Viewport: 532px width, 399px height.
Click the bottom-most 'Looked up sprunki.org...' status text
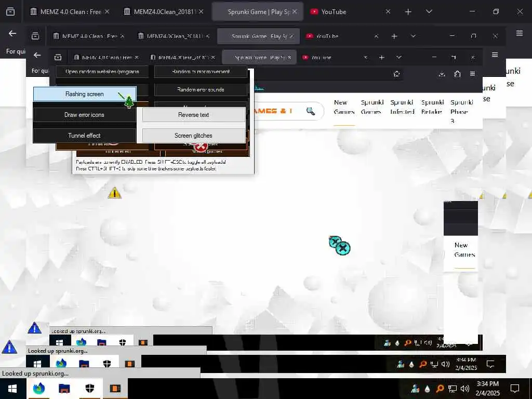pyautogui.click(x=35, y=374)
